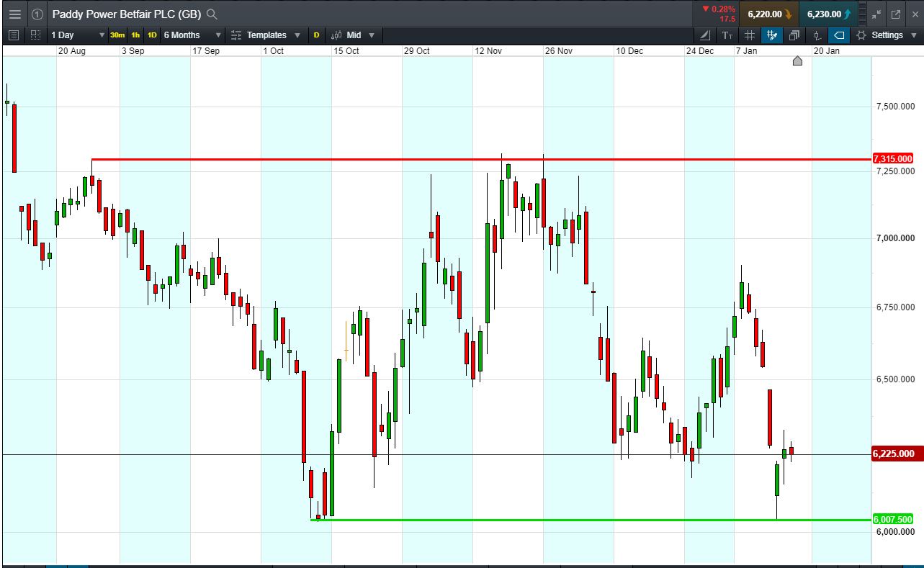The height and width of the screenshot is (568, 924).
Task: Click the candle trade-from-chart icon
Action: (817, 35)
